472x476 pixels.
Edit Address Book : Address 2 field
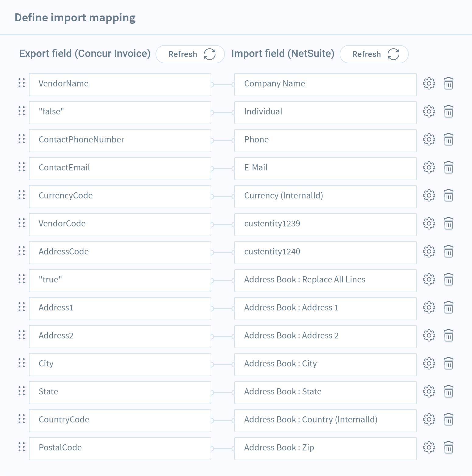click(326, 337)
